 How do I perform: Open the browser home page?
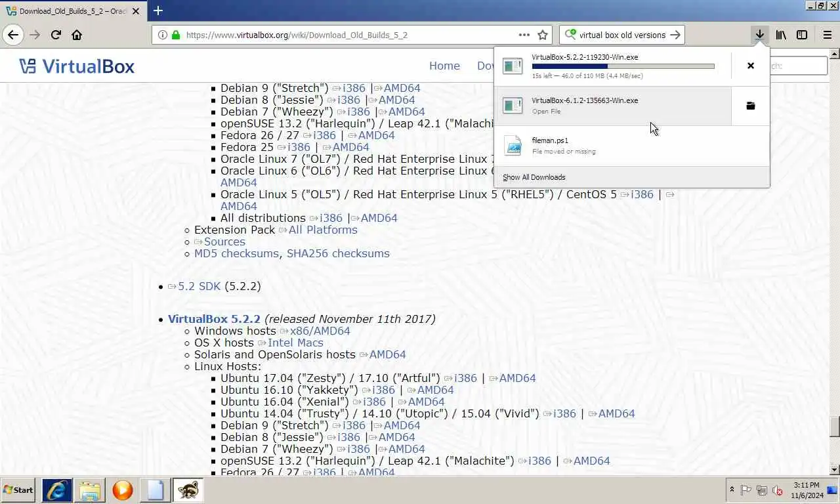77,35
